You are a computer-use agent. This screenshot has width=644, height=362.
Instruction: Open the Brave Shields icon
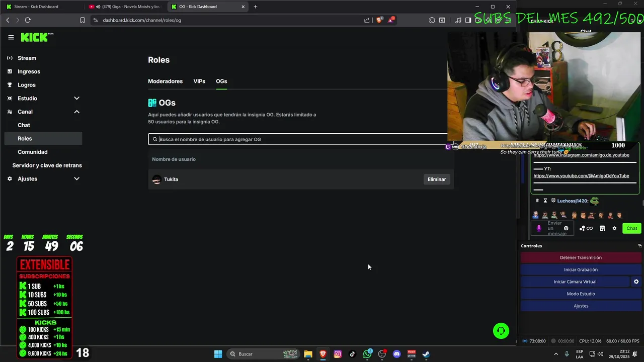click(379, 20)
